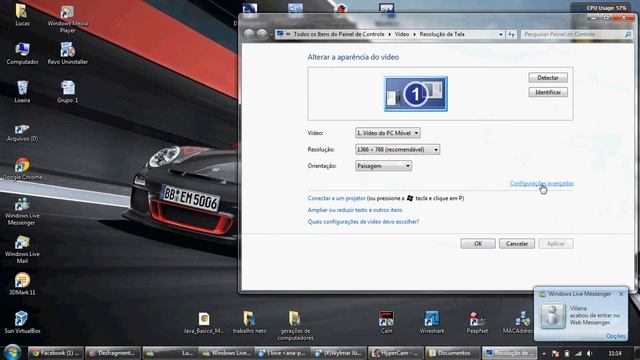Click the Aplicar button

[x=556, y=244]
